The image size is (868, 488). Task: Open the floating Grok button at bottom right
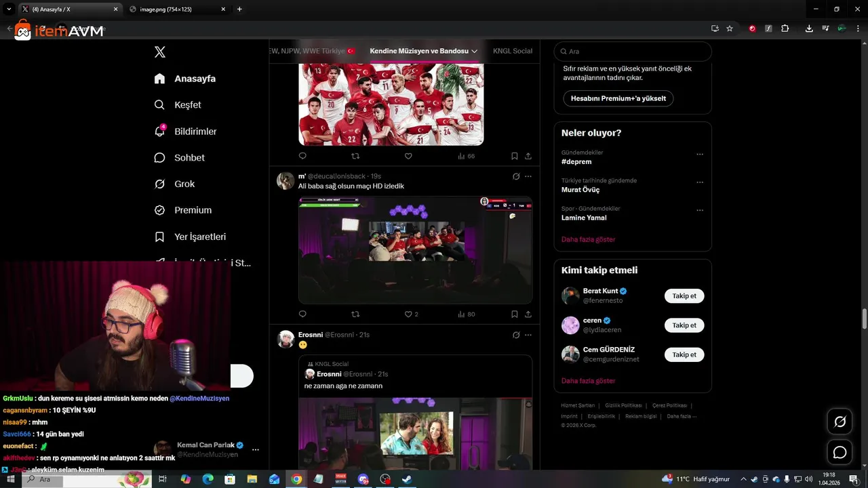click(840, 422)
